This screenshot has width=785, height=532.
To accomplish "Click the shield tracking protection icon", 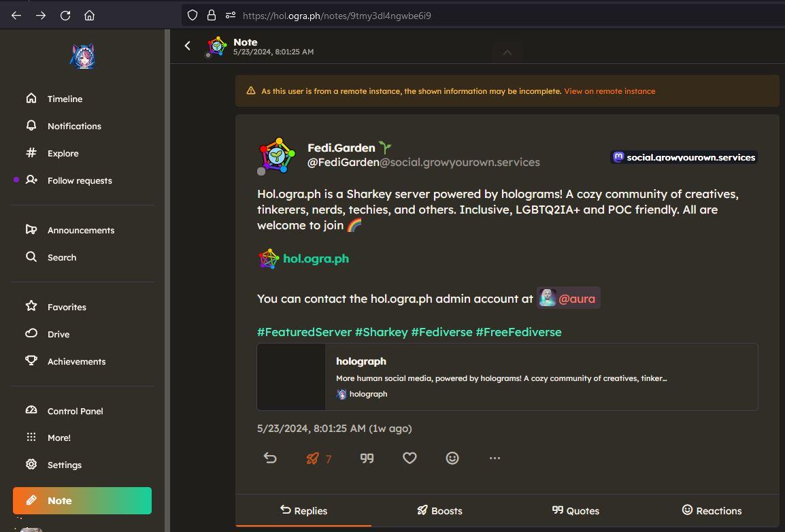I will [x=193, y=16].
